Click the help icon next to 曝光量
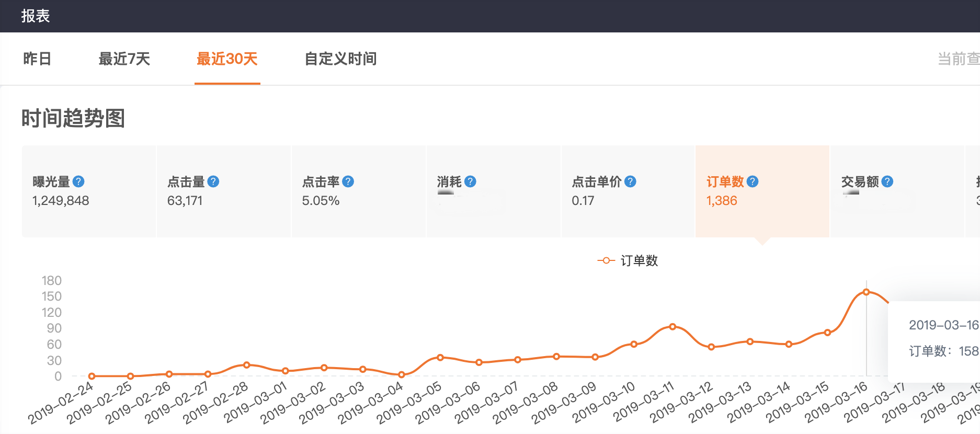The image size is (980, 434). (78, 181)
